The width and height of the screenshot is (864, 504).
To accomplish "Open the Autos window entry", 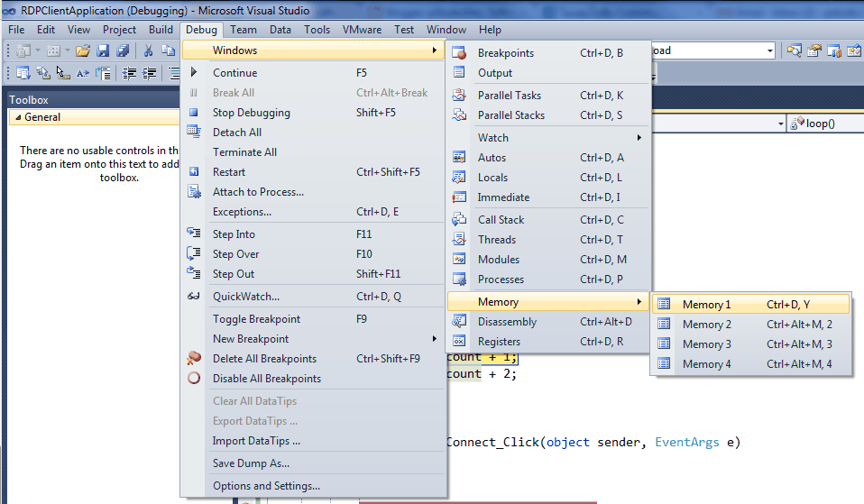I will (x=548, y=158).
